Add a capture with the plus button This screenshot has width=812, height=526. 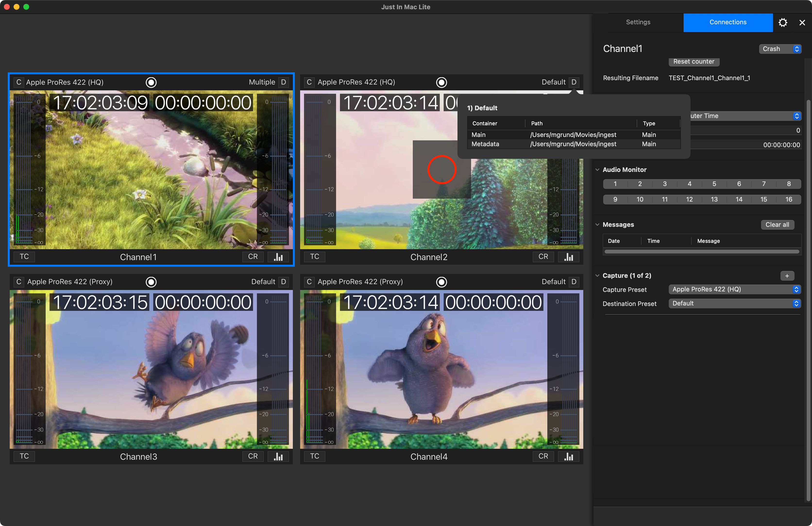(787, 276)
